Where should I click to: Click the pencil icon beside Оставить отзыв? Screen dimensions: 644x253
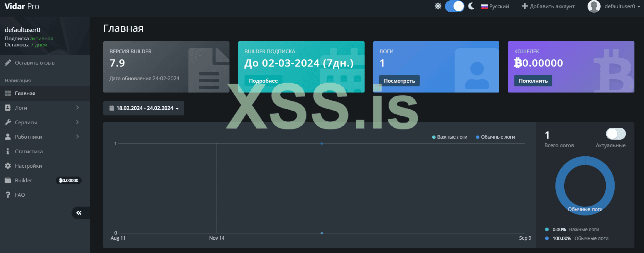click(x=8, y=63)
